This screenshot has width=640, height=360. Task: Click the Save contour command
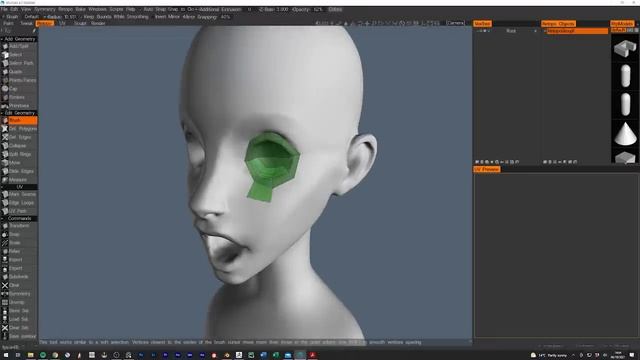point(19,336)
